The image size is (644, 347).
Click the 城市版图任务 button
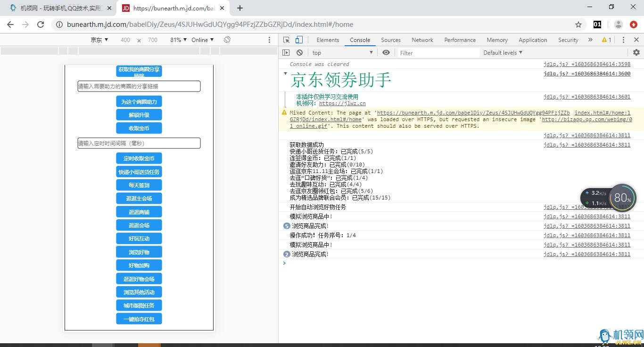point(139,305)
